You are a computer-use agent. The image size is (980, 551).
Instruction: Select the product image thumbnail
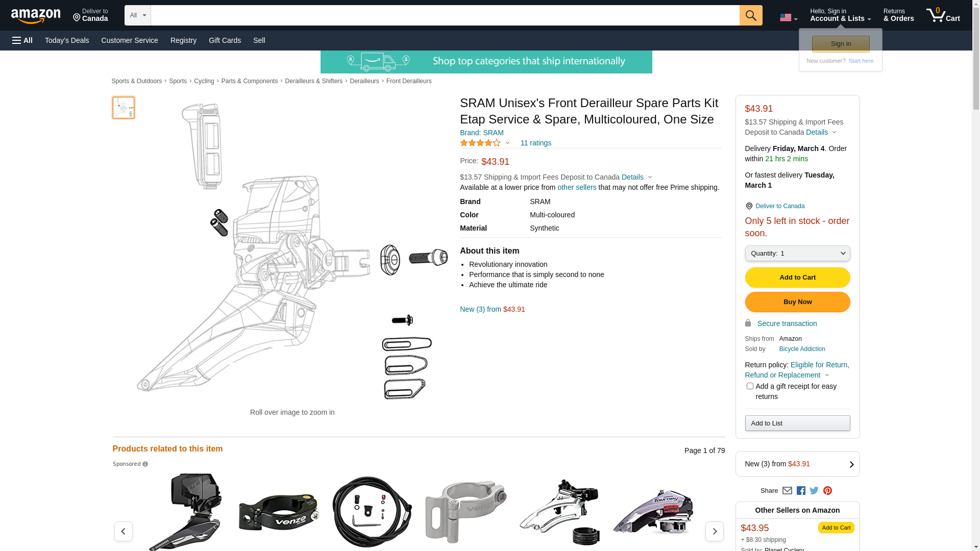tap(124, 108)
